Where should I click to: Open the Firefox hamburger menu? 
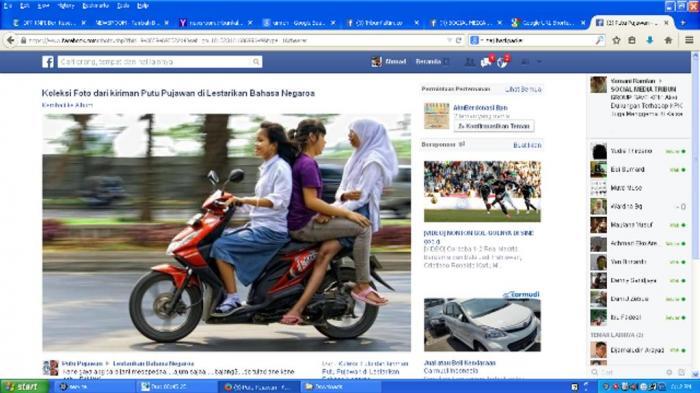689,40
